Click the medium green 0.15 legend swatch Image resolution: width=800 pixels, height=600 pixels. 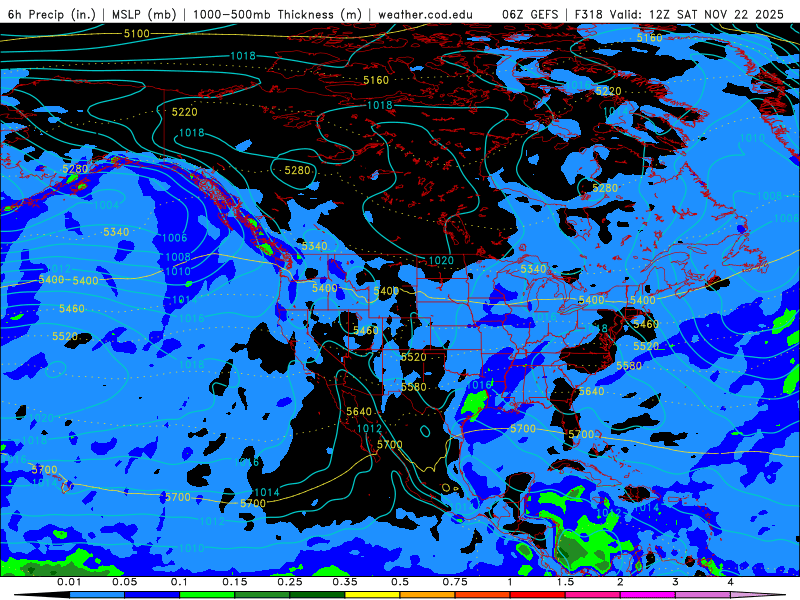[x=262, y=595]
